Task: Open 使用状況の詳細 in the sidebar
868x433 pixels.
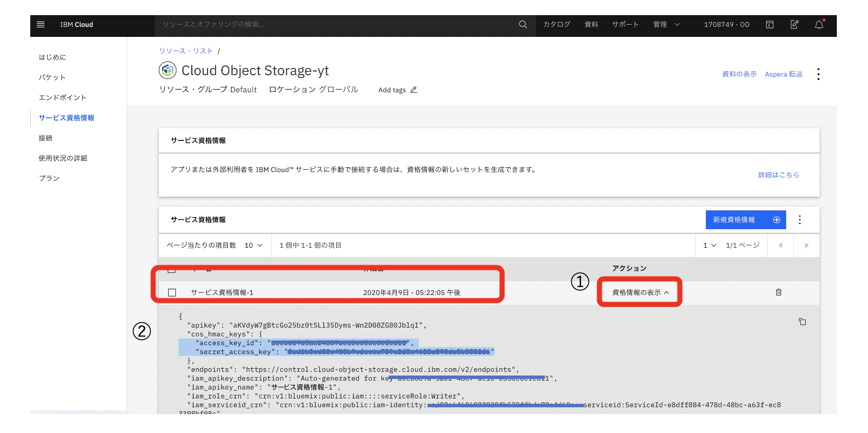Action: (x=63, y=158)
